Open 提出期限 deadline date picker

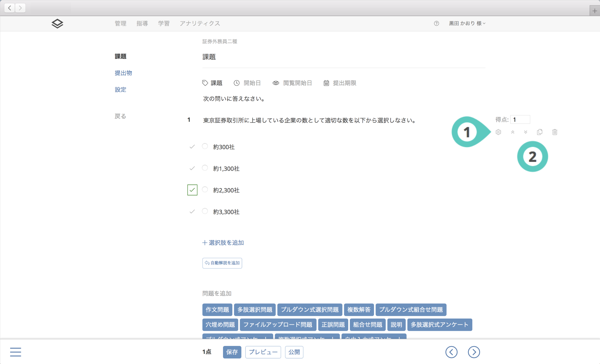click(x=340, y=83)
